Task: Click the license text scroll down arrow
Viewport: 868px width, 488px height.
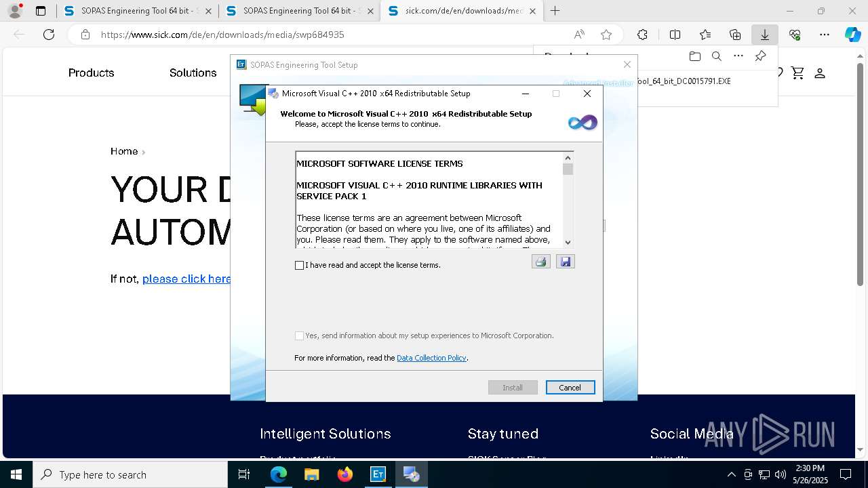Action: click(x=568, y=242)
